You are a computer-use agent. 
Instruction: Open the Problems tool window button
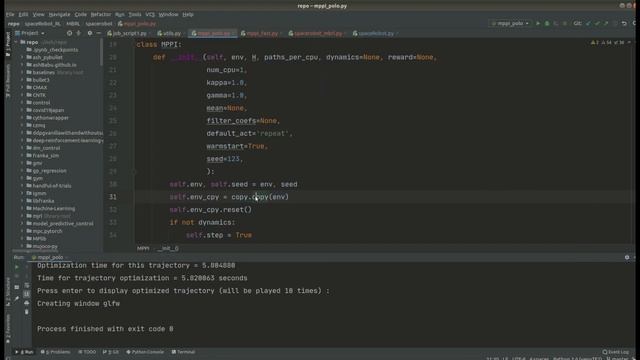(x=56, y=352)
